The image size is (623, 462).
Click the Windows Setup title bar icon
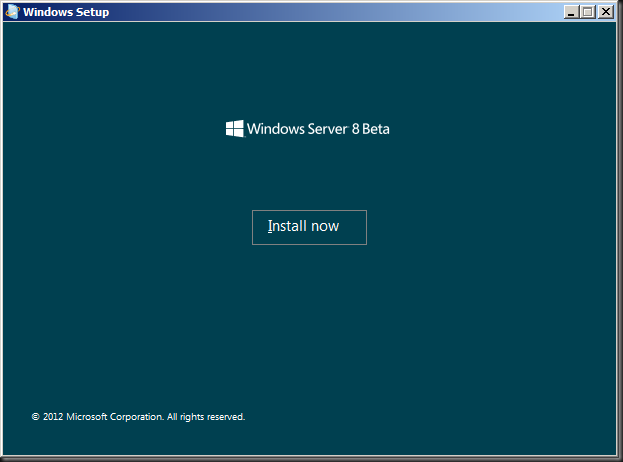[x=12, y=12]
